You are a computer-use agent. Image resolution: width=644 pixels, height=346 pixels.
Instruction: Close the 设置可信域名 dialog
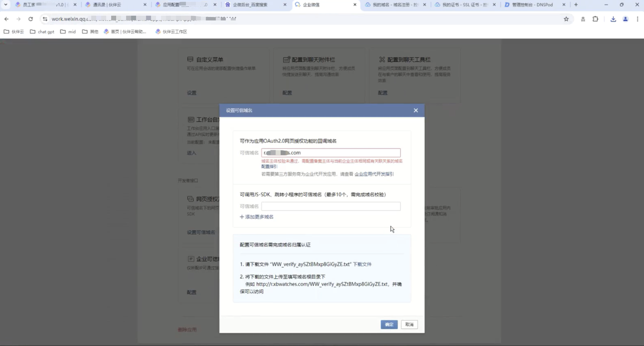click(x=416, y=110)
